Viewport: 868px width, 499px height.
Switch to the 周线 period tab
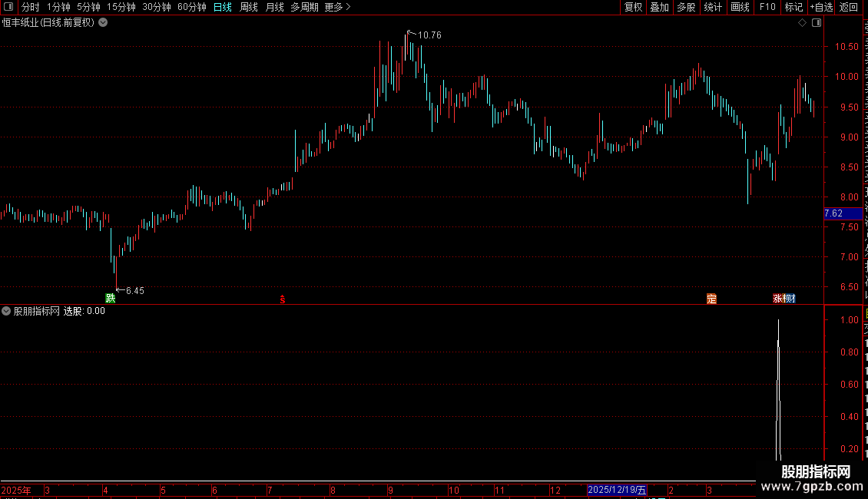249,7
